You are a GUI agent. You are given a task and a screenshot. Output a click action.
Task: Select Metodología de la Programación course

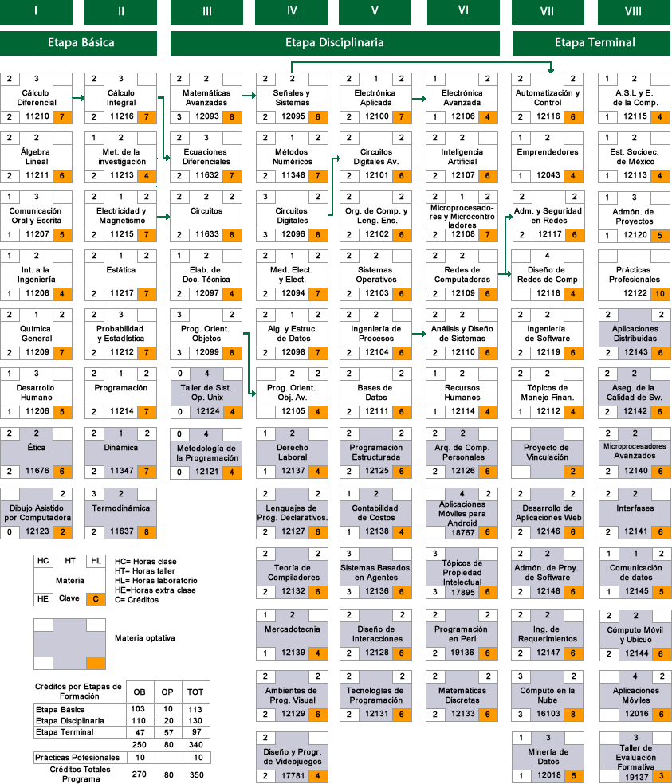[206, 453]
